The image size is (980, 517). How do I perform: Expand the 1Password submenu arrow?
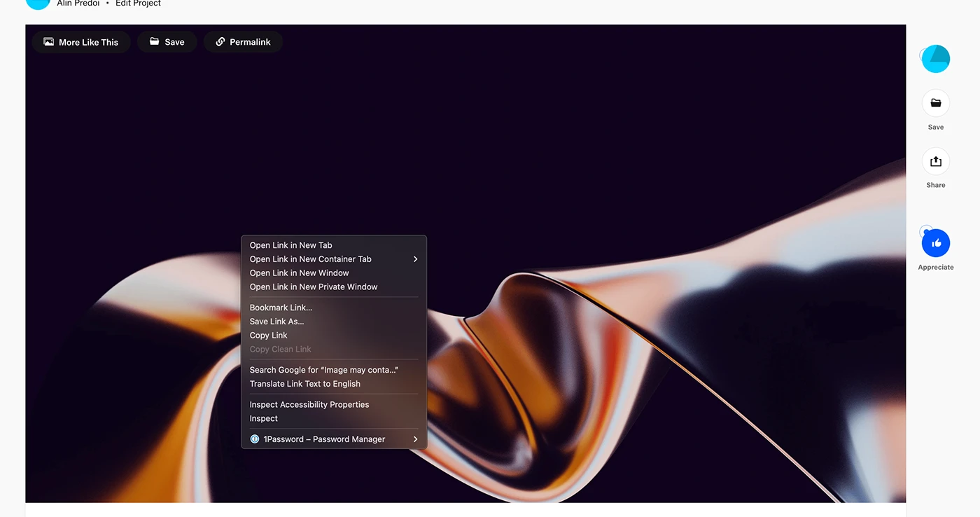point(415,439)
